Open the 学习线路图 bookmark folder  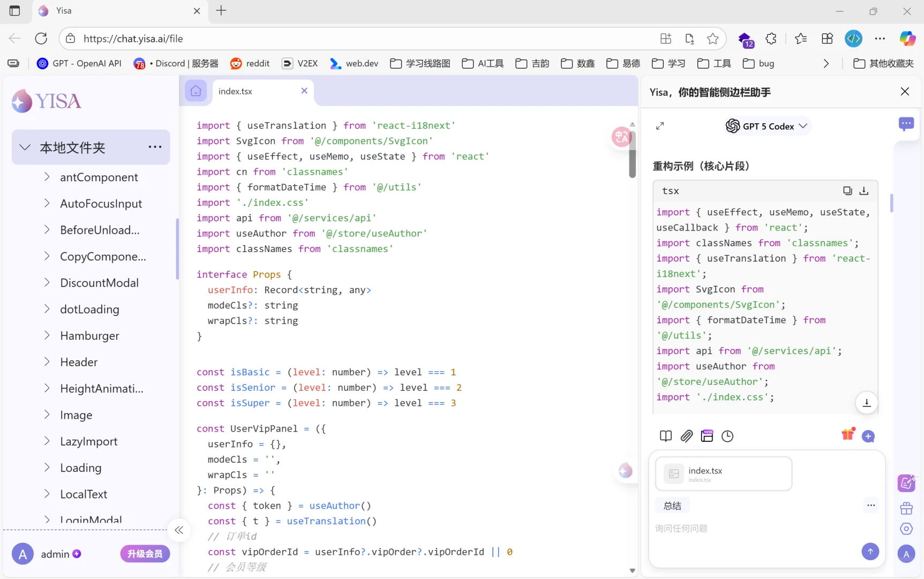tap(420, 63)
